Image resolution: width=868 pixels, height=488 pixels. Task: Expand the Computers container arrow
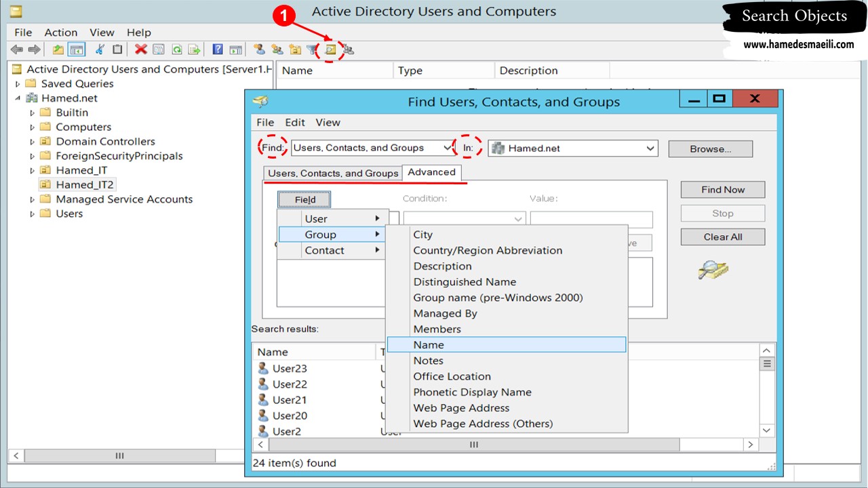(x=33, y=127)
